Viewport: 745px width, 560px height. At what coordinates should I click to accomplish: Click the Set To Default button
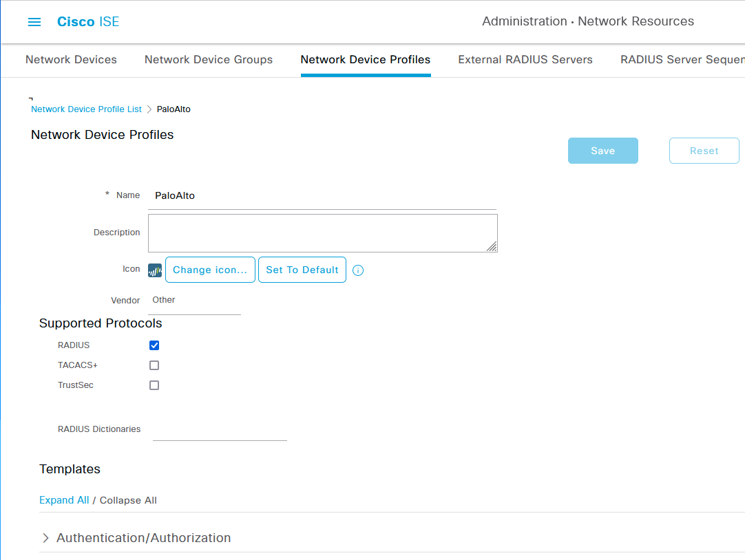coord(302,270)
